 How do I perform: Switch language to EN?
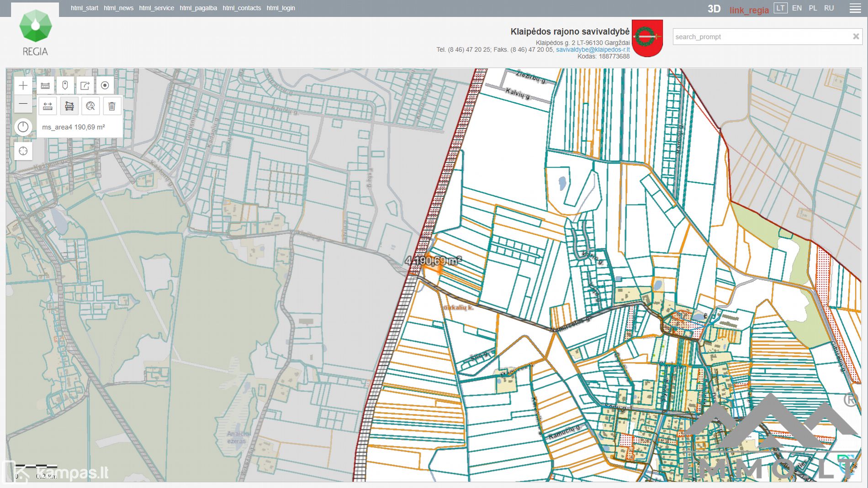tap(797, 8)
